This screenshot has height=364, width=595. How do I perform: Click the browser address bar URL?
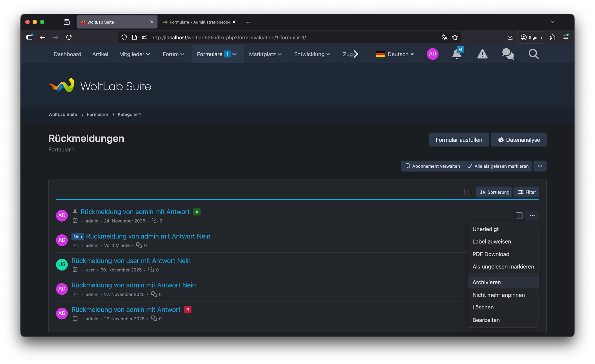click(228, 37)
